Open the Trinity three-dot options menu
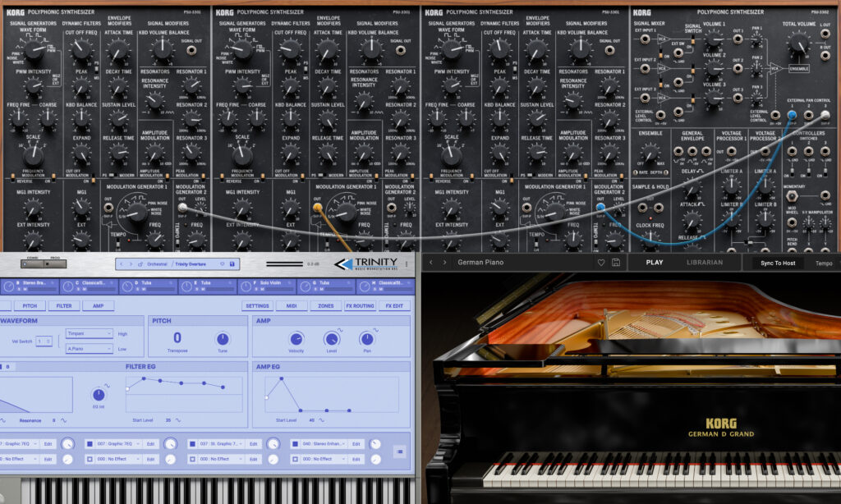The width and height of the screenshot is (841, 504). (x=405, y=263)
